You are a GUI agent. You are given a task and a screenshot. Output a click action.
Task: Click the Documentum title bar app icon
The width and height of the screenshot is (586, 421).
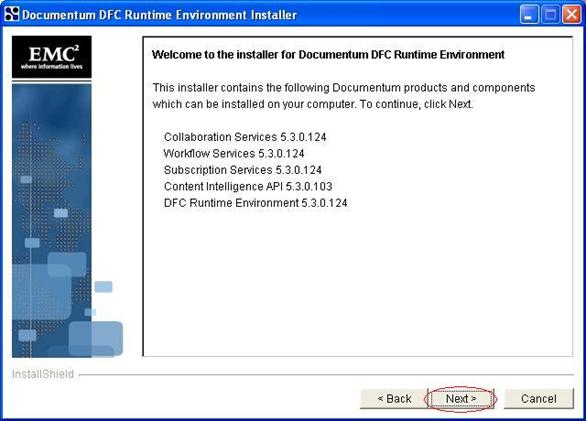click(11, 14)
